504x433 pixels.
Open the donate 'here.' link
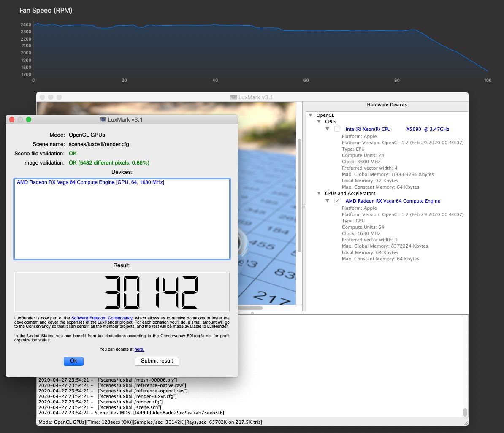click(139, 349)
